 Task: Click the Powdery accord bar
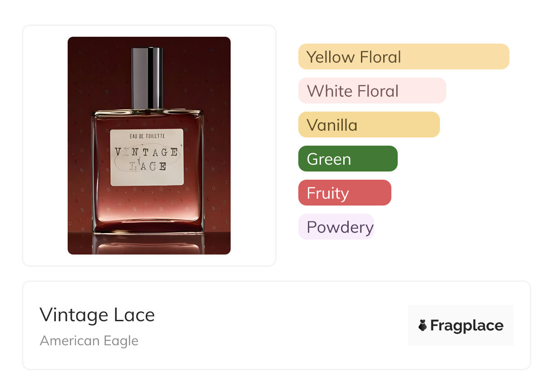[x=336, y=227]
